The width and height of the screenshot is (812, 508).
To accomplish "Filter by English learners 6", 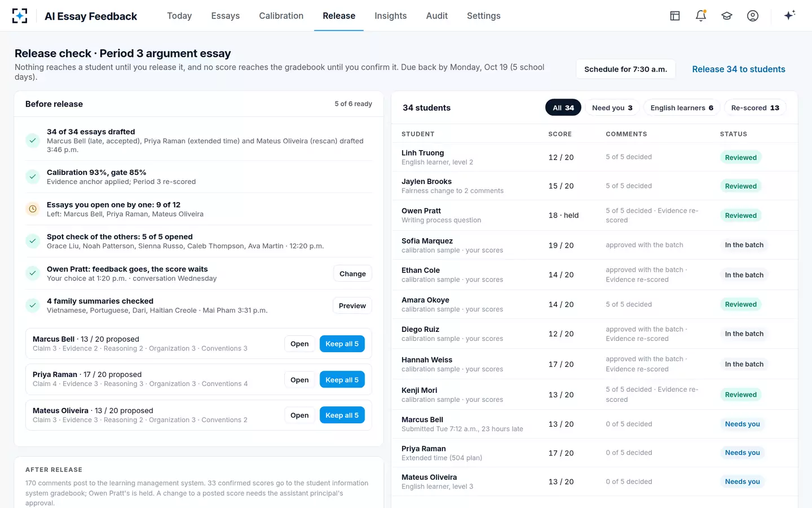I will (682, 108).
